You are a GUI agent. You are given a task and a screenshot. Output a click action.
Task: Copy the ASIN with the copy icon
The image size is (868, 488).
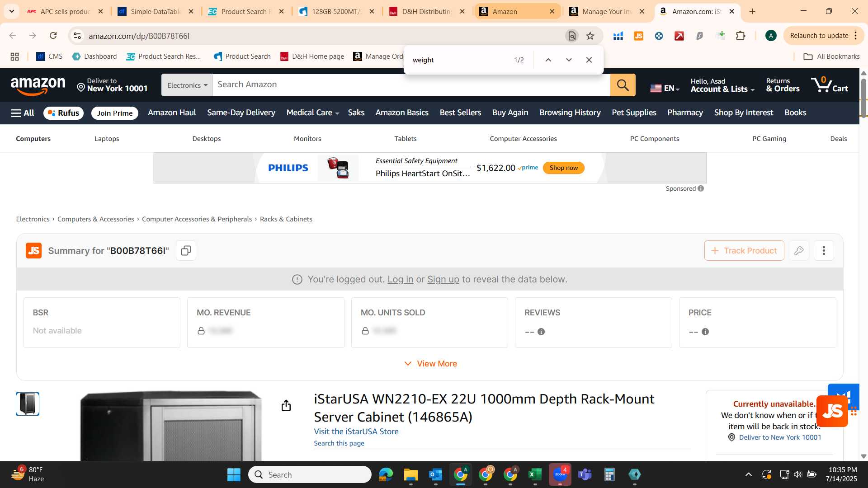[186, 251]
